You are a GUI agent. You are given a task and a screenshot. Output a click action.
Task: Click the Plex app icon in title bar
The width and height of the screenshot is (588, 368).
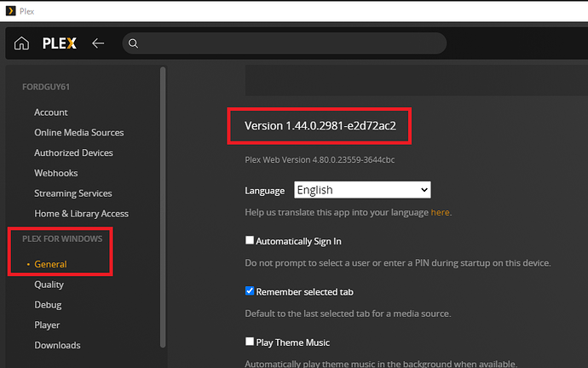[10, 11]
